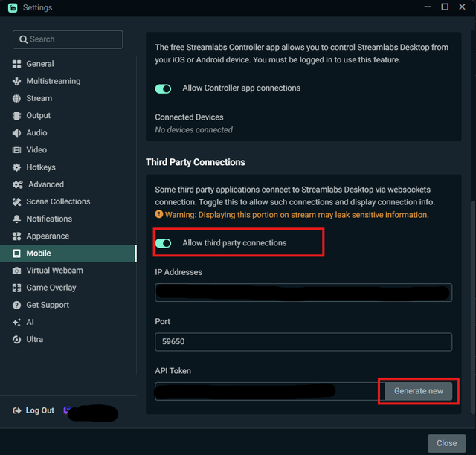
Task: Select the Advanced label in sidebar
Action: tap(46, 184)
